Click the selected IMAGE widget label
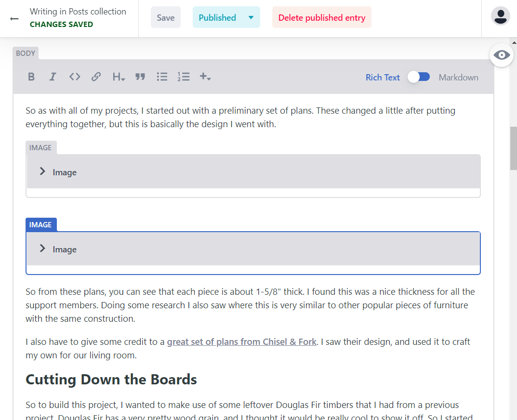This screenshot has height=420, width=517. click(x=41, y=224)
